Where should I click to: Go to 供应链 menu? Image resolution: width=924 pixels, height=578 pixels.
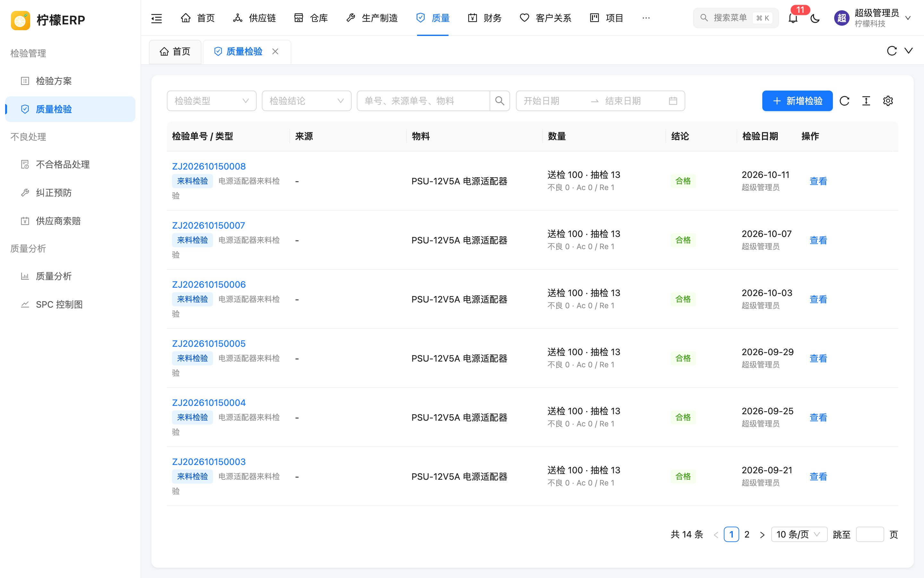254,18
